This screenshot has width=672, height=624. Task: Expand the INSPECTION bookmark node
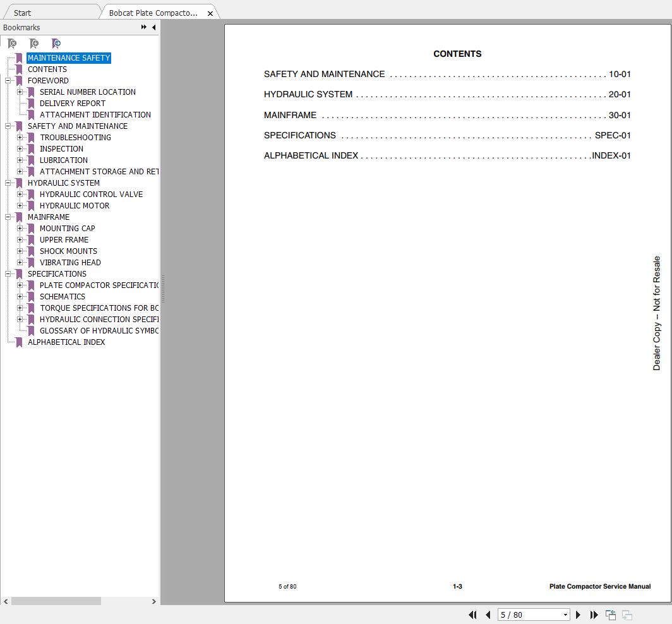20,148
